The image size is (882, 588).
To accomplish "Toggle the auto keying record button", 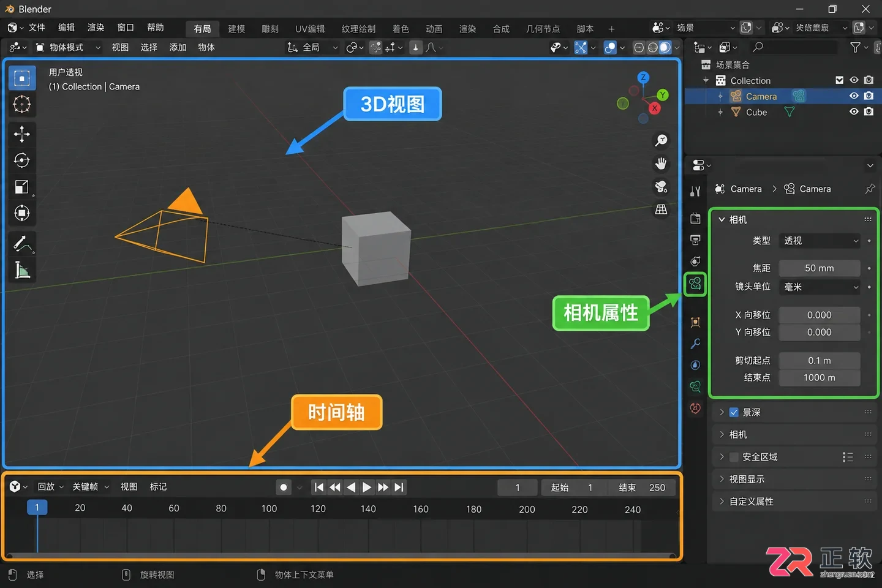I will point(284,488).
